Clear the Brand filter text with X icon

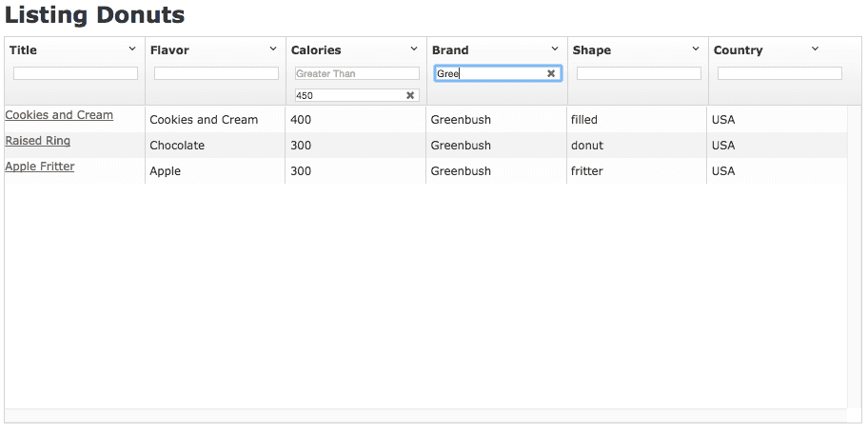[x=551, y=73]
